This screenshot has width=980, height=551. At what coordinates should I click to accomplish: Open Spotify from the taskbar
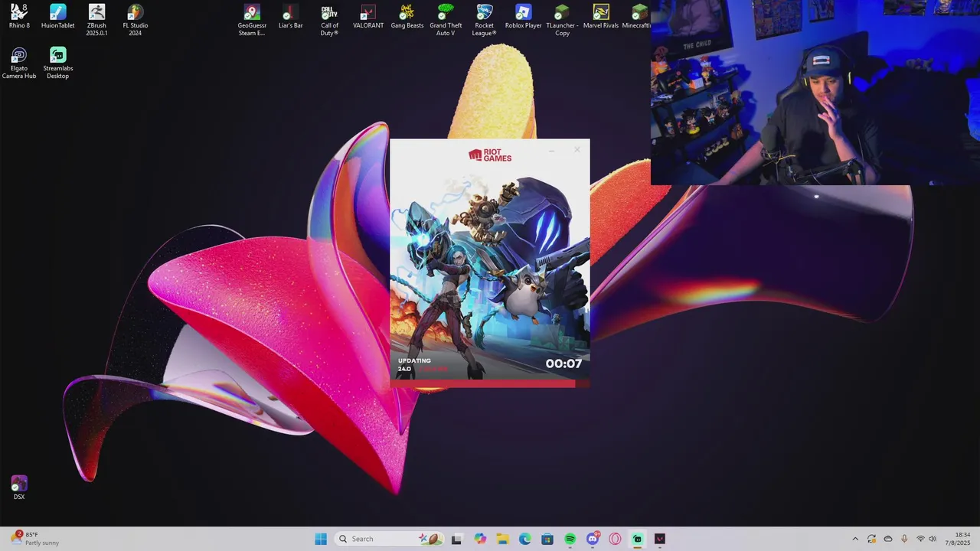pyautogui.click(x=570, y=539)
